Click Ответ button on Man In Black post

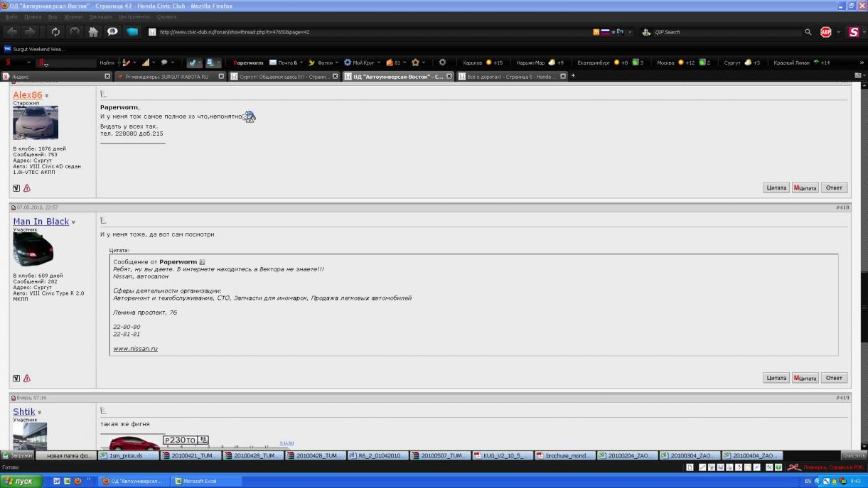tap(834, 378)
